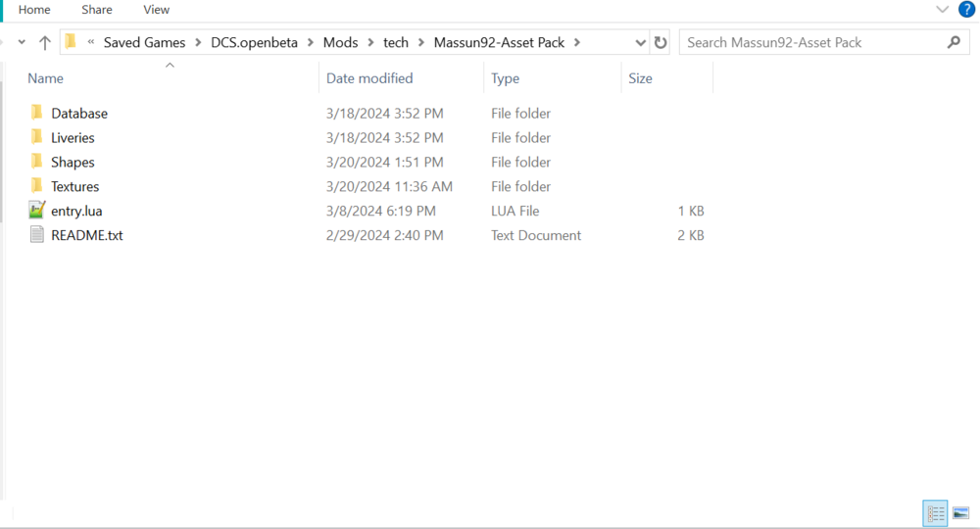Select the entry.lua file icon
The height and width of the screenshot is (529, 980).
click(x=37, y=211)
